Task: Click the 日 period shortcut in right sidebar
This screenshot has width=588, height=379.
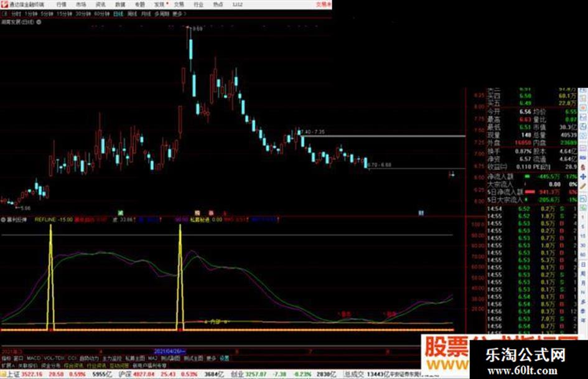Action: pos(583,264)
